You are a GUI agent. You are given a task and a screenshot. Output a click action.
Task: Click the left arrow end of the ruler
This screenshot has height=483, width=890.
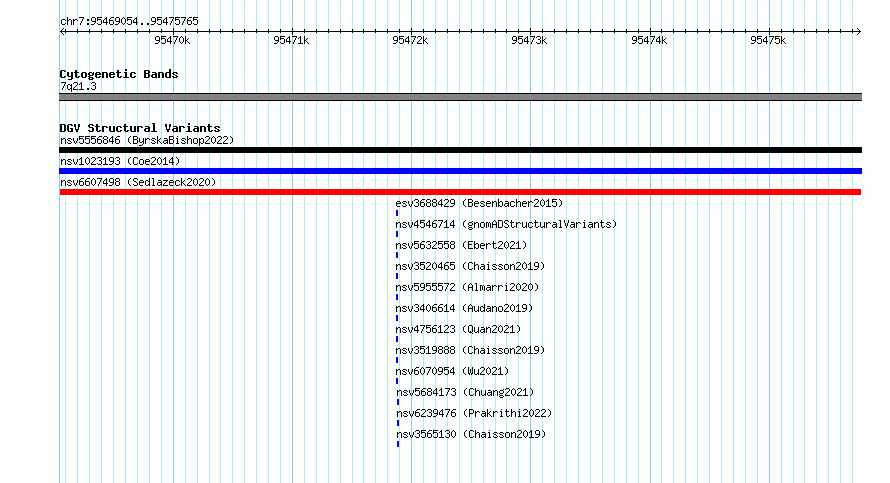[62, 31]
